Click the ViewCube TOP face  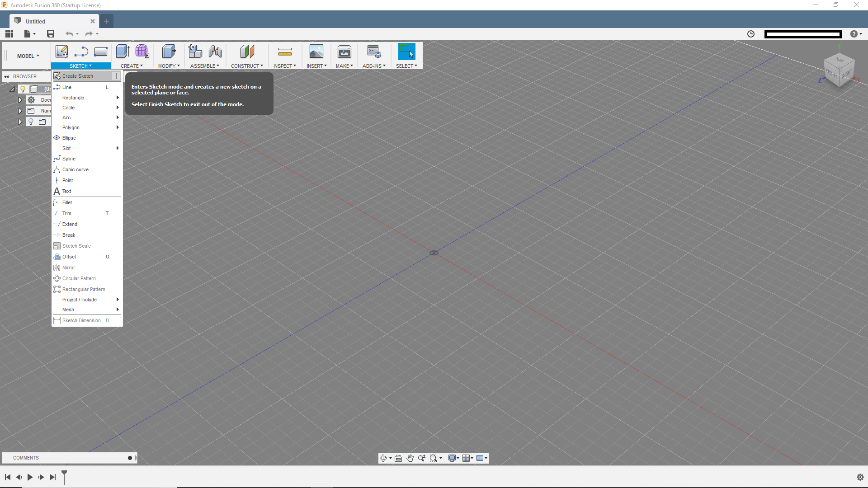[x=840, y=60]
